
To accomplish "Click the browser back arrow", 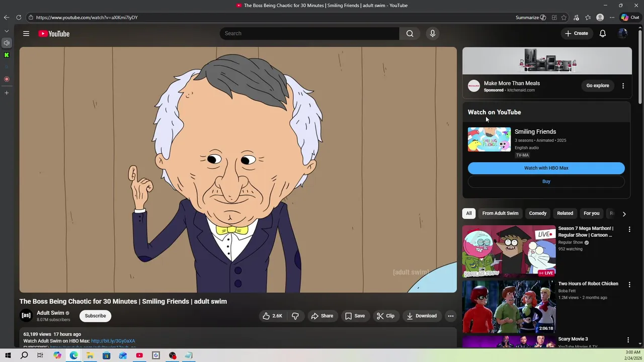I will pyautogui.click(x=7, y=18).
